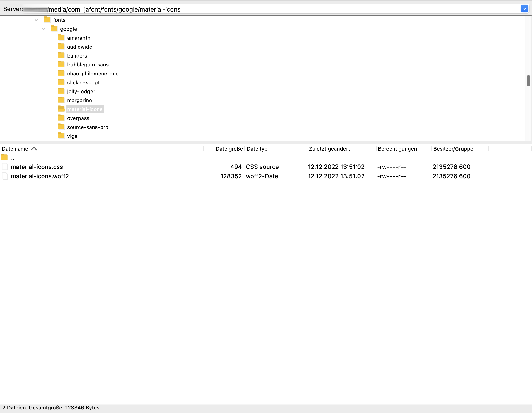Screen dimensions: 532x413
Task: Open the server path history dropdown
Action: coord(524,9)
